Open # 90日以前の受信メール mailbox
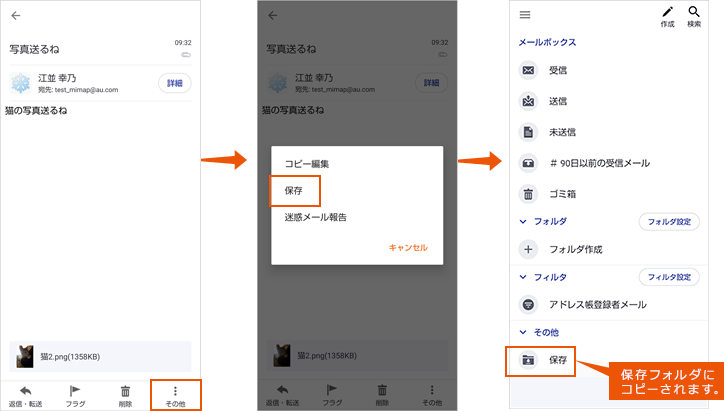The image size is (725, 411). tap(598, 163)
